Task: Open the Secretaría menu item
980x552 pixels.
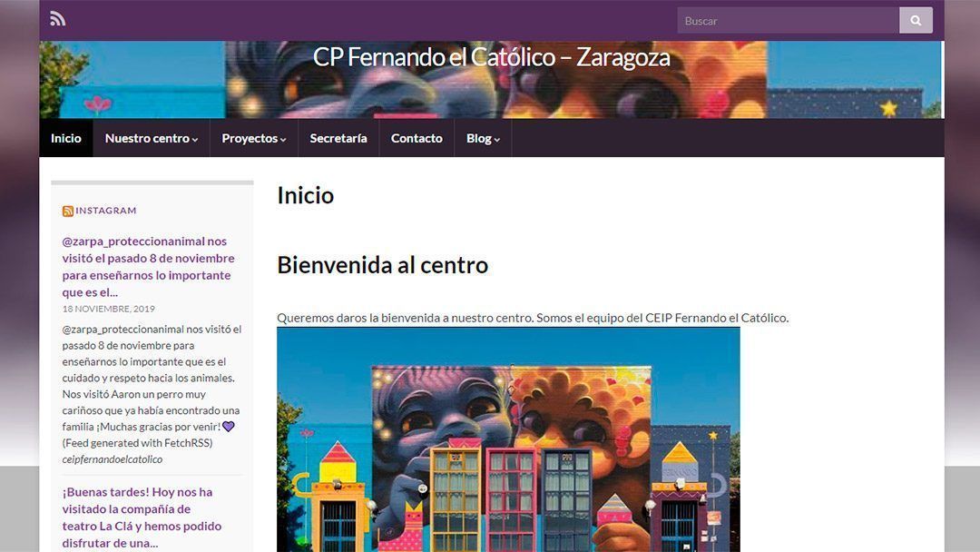Action: point(338,138)
